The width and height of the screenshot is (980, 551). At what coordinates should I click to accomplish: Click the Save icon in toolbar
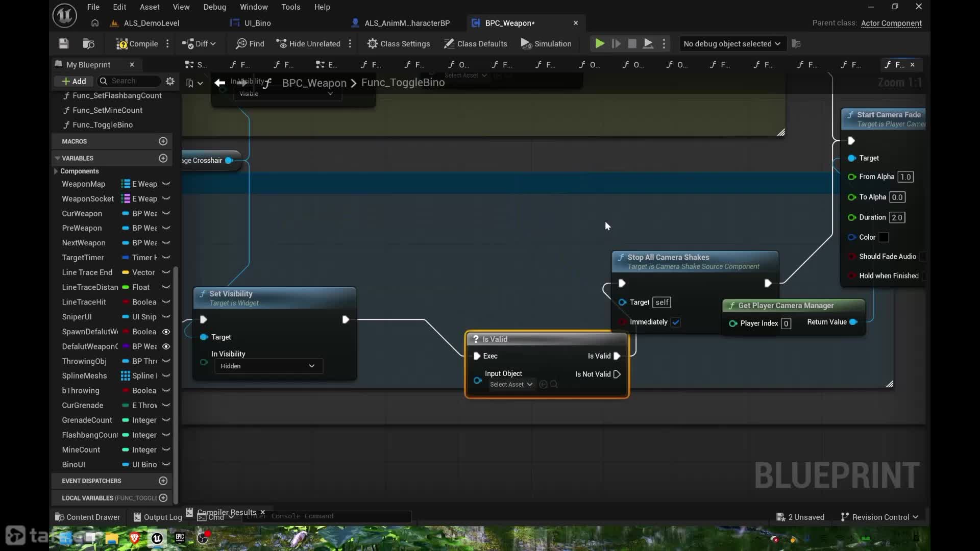click(x=63, y=44)
